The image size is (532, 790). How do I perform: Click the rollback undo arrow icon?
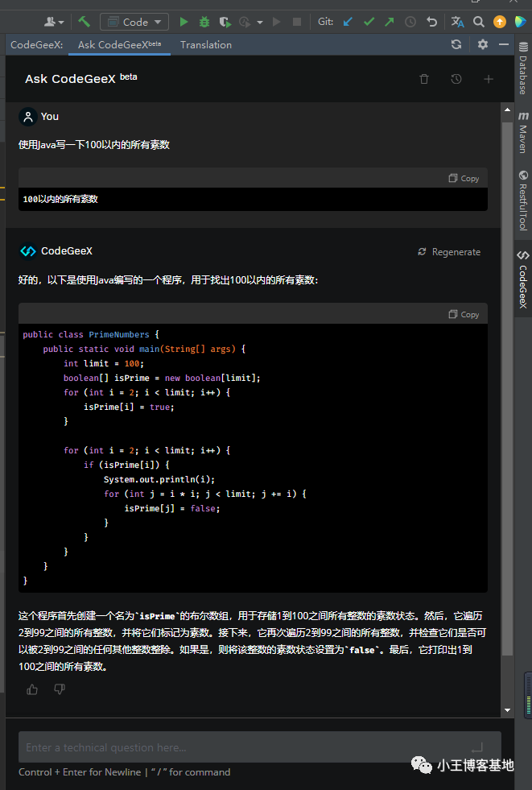click(432, 22)
